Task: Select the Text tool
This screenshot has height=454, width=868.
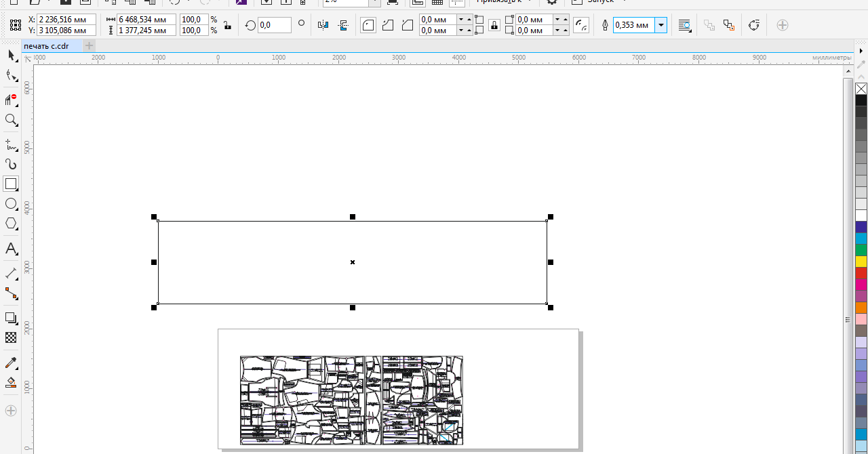Action: [x=11, y=249]
